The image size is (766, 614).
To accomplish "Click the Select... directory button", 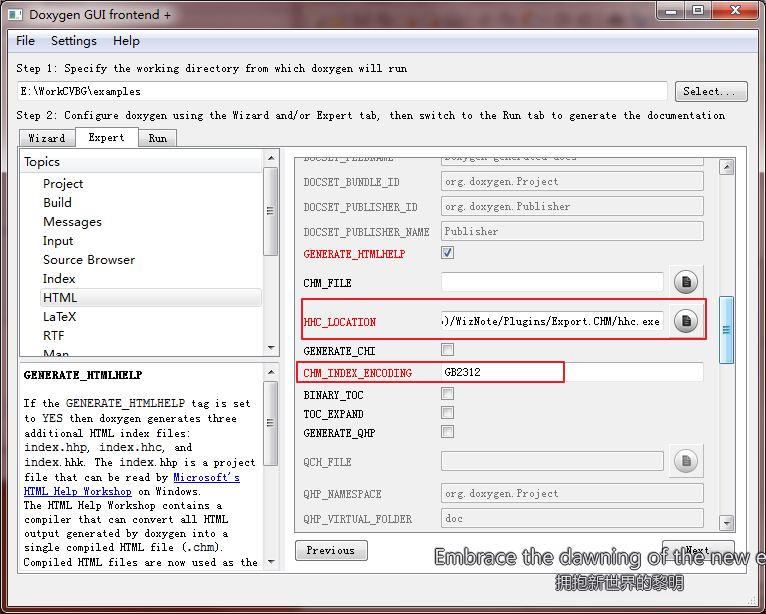I will pos(711,91).
